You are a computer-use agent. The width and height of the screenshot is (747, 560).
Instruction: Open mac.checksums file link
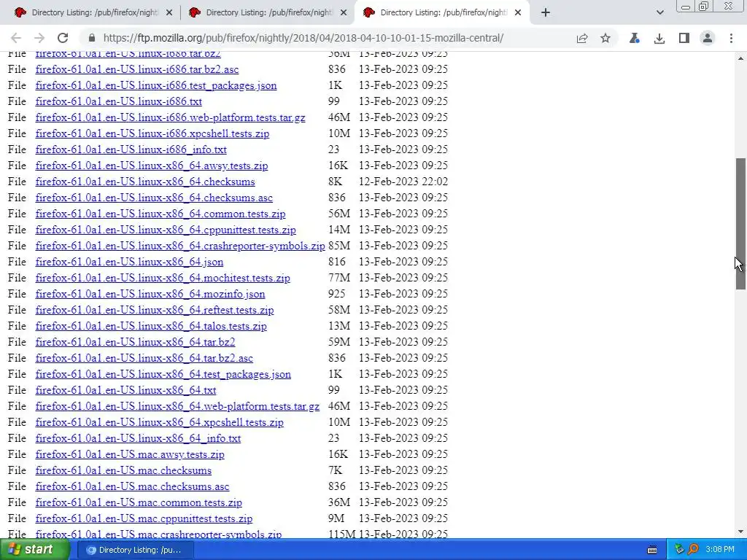(x=123, y=470)
